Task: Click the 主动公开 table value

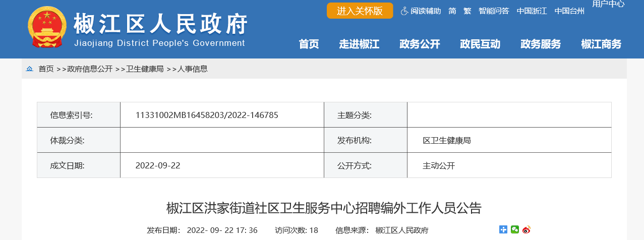Action: click(438, 165)
